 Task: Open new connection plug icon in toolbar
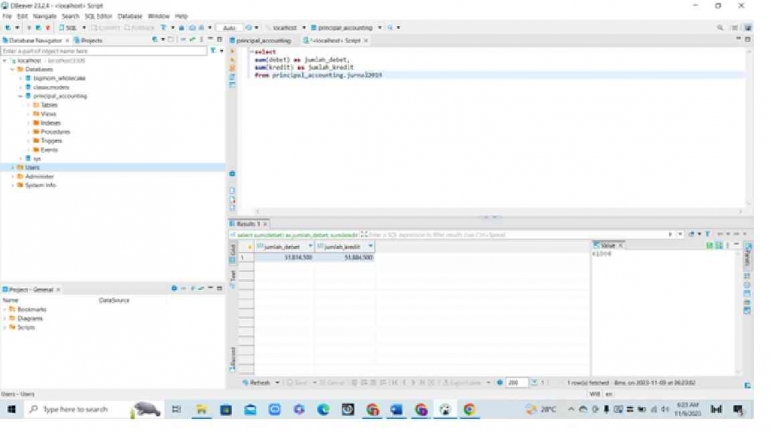[x=8, y=28]
